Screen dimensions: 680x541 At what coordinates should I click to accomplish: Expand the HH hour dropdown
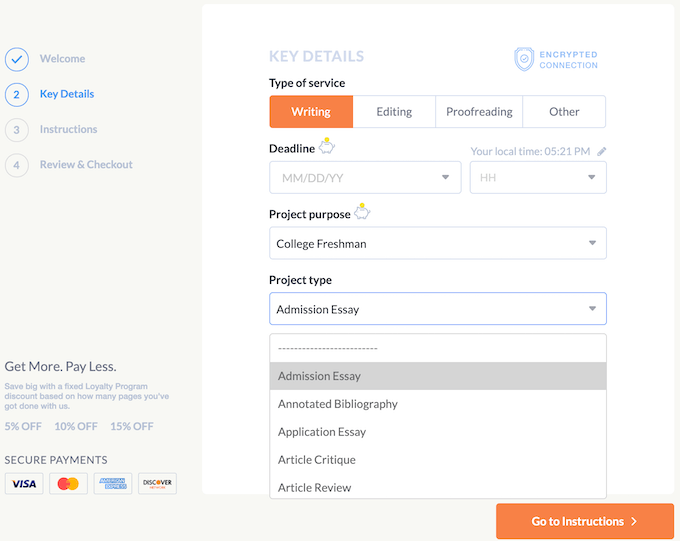[538, 178]
